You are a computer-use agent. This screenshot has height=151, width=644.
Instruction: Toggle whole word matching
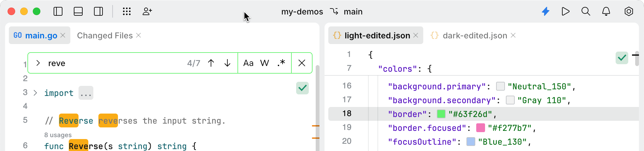265,63
